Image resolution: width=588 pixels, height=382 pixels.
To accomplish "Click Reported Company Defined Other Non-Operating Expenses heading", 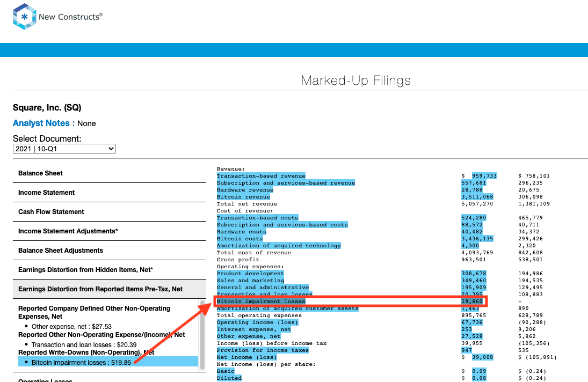I will click(94, 312).
